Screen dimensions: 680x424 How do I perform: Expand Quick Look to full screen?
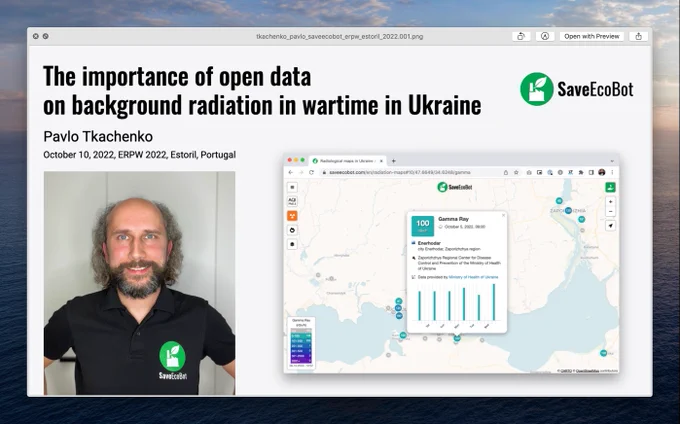coord(46,36)
